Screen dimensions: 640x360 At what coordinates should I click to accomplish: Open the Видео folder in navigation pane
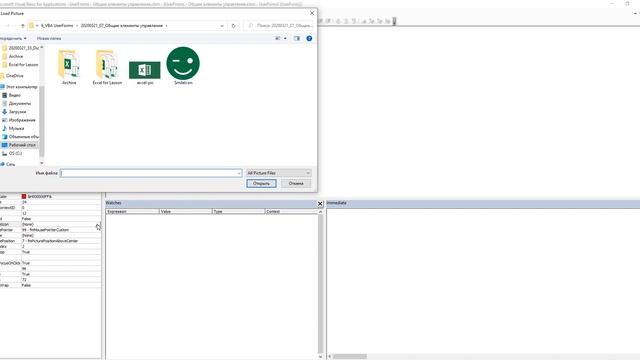click(15, 95)
